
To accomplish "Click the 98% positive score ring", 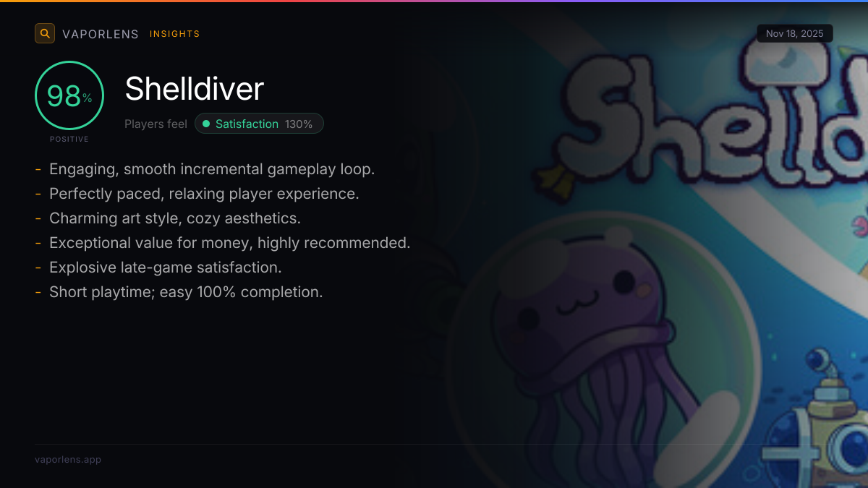I will point(69,95).
